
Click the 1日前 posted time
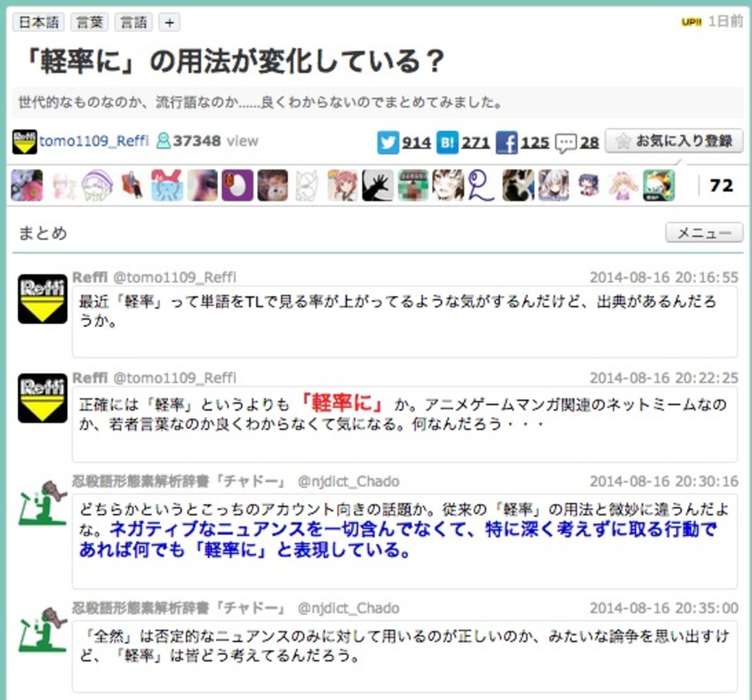tap(725, 21)
